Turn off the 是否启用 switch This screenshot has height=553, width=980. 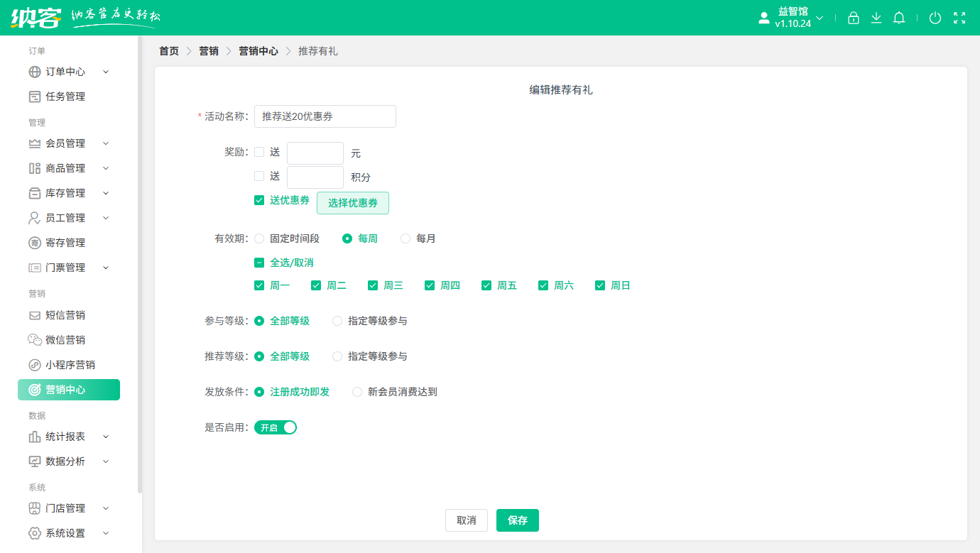(x=276, y=427)
